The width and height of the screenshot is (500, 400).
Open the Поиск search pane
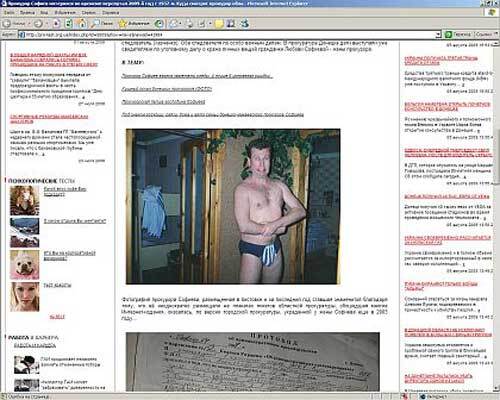tap(102, 24)
